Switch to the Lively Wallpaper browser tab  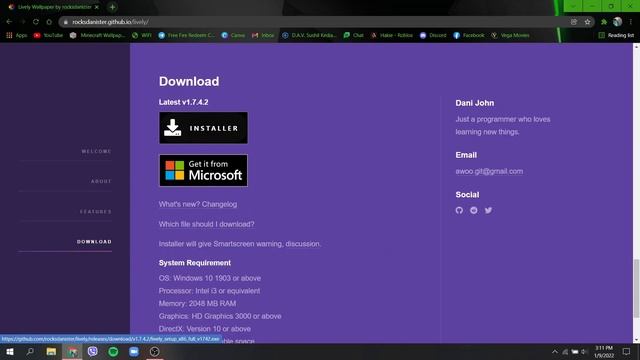pos(53,7)
